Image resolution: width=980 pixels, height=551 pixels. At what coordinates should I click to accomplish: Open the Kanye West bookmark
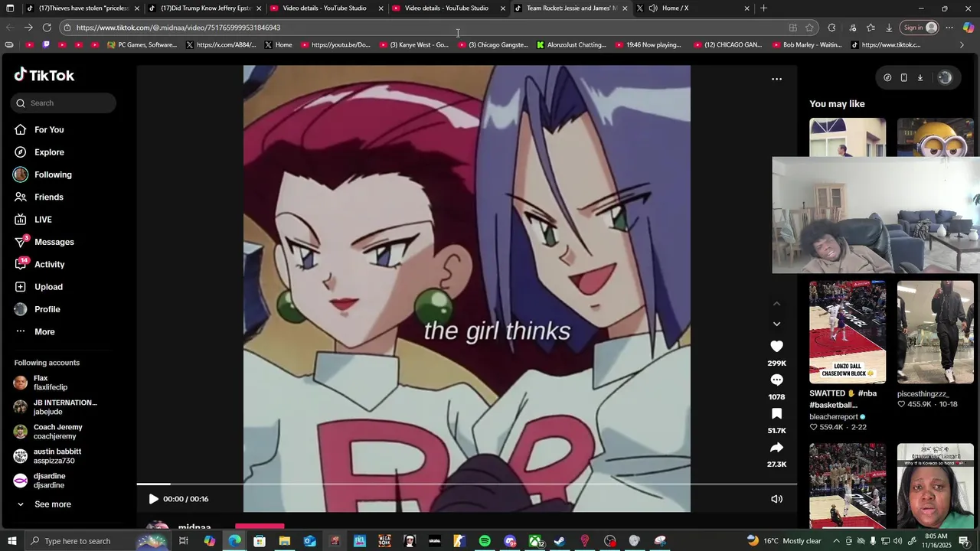click(x=414, y=45)
